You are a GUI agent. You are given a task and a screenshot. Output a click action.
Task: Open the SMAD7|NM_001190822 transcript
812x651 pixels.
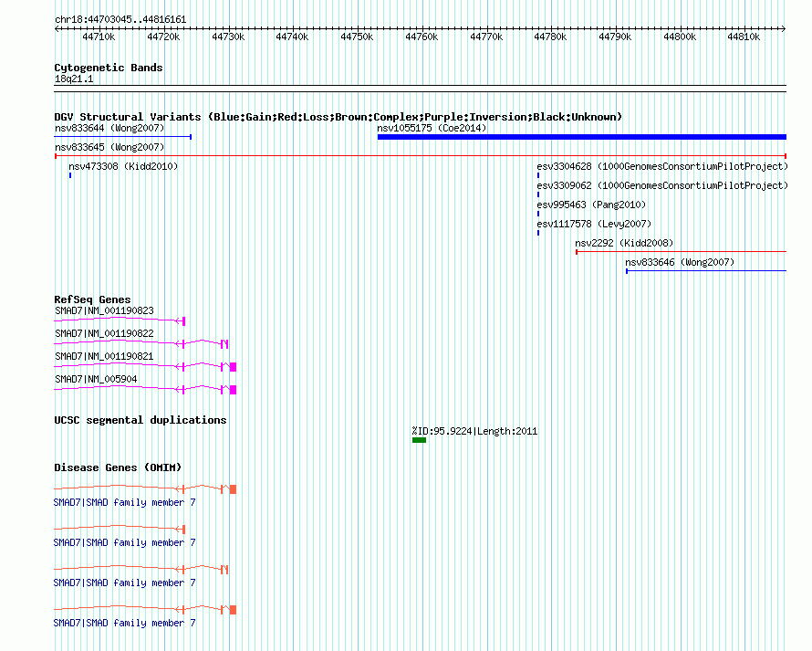104,334
